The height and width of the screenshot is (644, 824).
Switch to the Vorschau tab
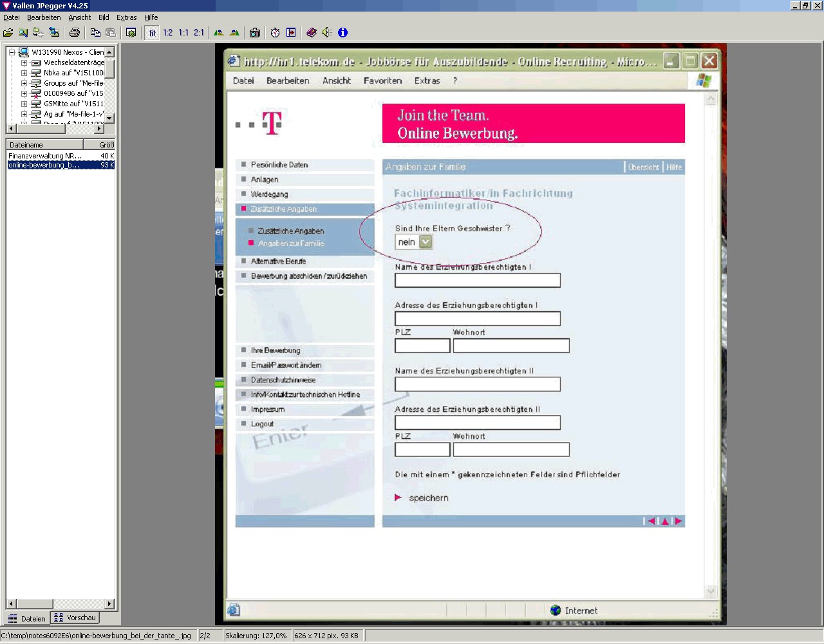click(75, 618)
